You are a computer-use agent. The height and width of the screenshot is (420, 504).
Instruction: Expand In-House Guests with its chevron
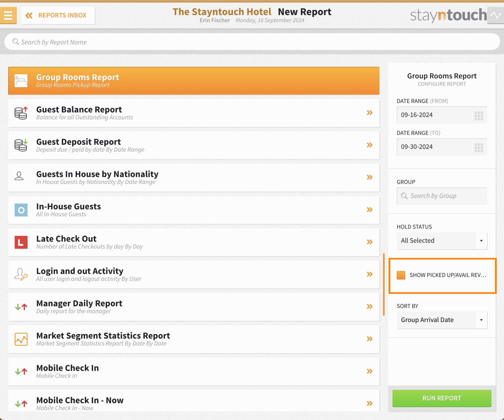coord(370,210)
